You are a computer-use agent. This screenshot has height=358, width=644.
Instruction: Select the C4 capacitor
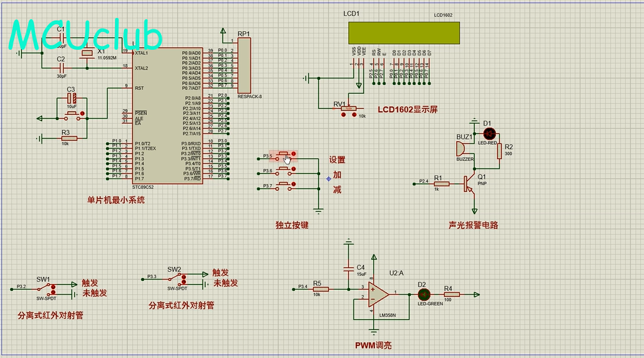coord(348,267)
